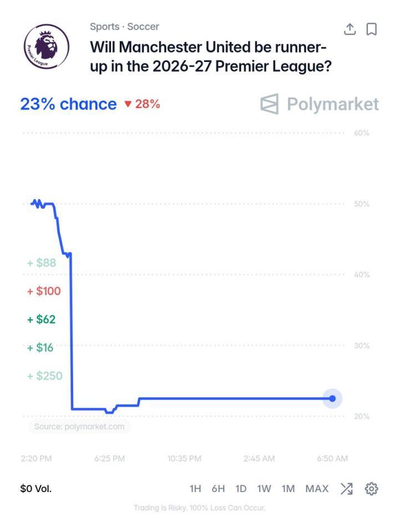399x532 pixels.
Task: Click the share upload icon
Action: (x=350, y=29)
